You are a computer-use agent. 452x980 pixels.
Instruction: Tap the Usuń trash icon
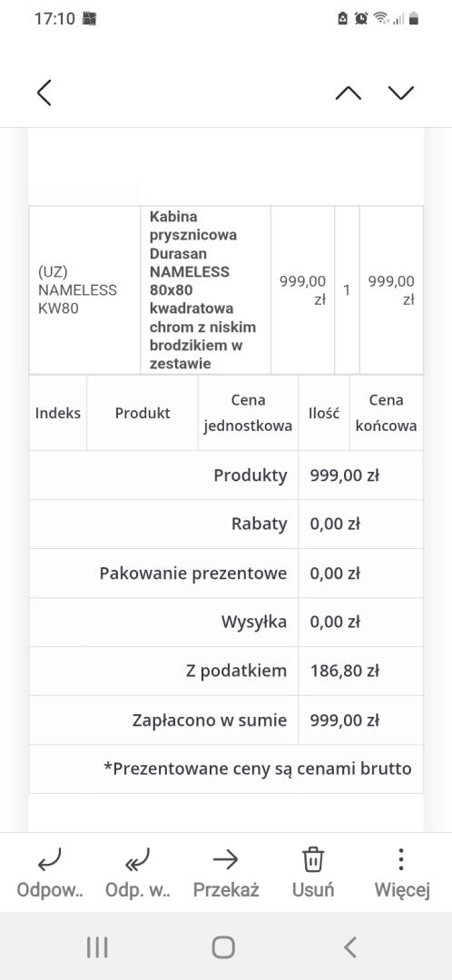(x=313, y=860)
